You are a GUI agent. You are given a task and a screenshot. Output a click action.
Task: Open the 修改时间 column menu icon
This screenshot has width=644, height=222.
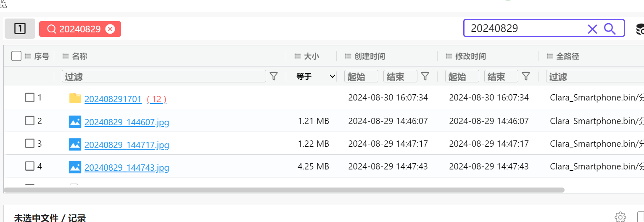pos(449,56)
